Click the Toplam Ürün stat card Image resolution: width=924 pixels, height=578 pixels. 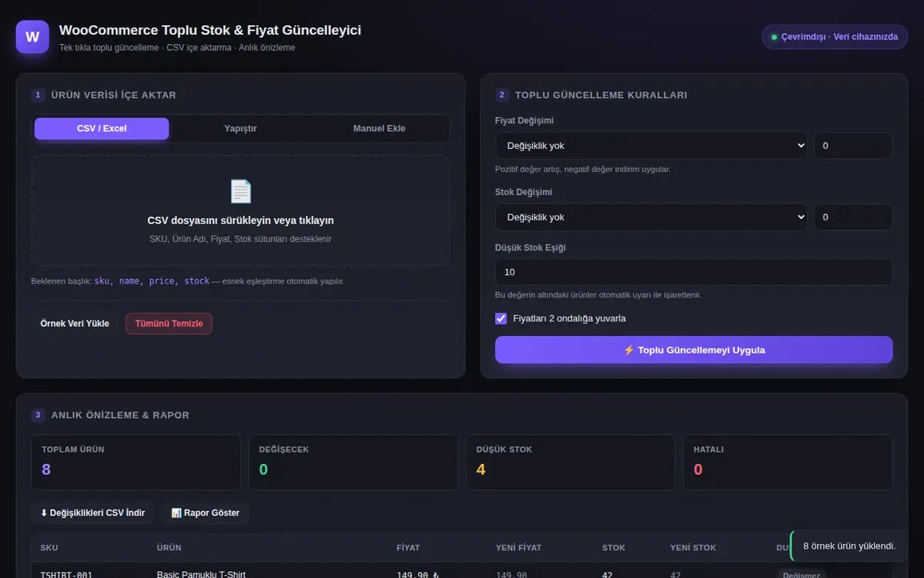(136, 462)
